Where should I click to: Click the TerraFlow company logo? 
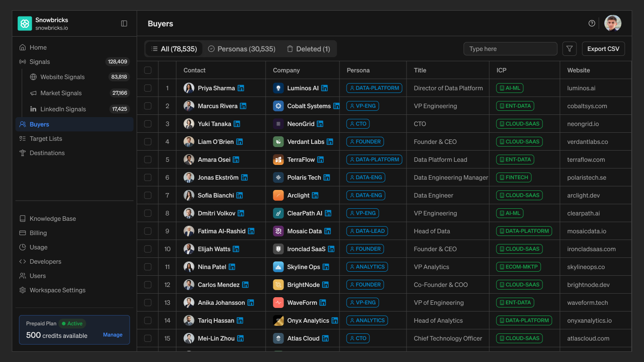pos(278,160)
